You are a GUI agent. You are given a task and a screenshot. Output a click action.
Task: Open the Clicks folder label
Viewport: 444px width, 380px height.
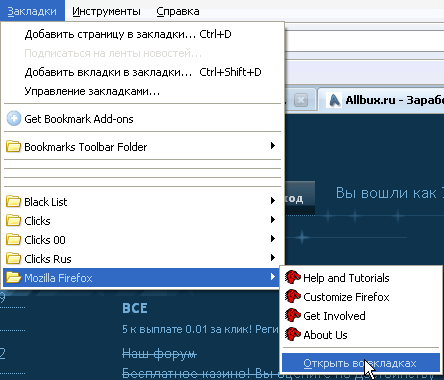coord(37,221)
